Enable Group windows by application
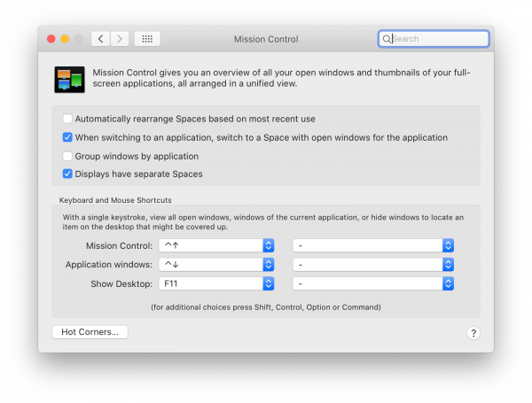This screenshot has height=403, width=532. 67,156
